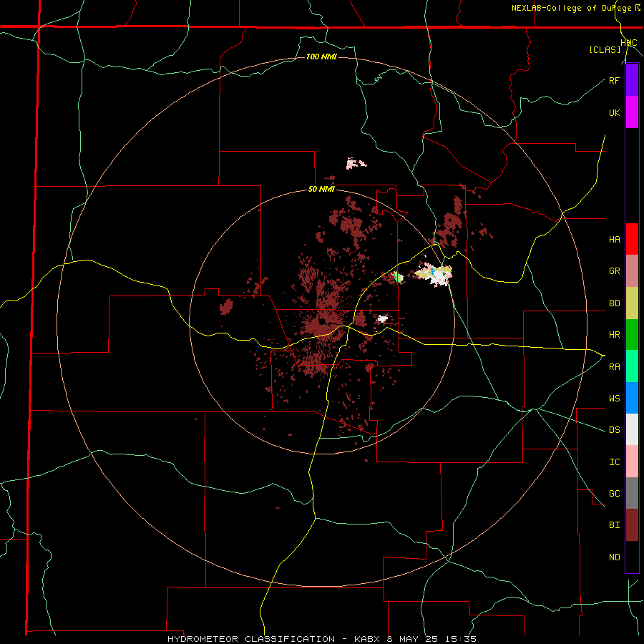
Task: Click the "WS" legend label
Action: click(x=614, y=398)
